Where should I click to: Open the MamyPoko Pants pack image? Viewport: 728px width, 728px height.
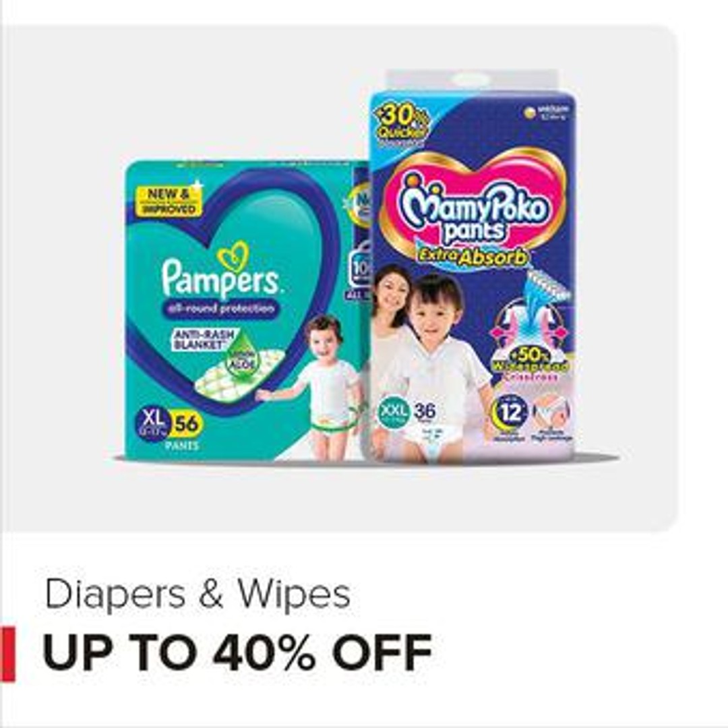(473, 266)
